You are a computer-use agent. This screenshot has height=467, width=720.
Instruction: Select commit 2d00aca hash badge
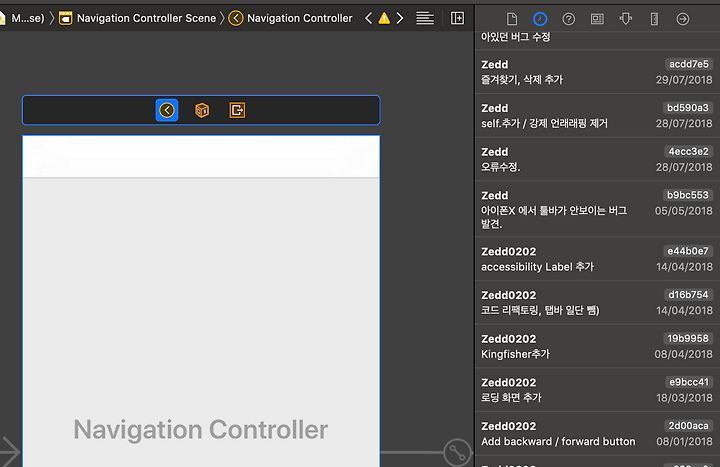point(688,426)
